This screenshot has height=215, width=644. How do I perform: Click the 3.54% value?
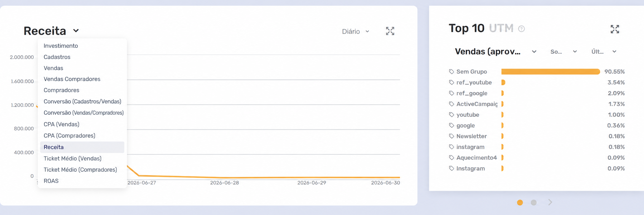click(616, 82)
